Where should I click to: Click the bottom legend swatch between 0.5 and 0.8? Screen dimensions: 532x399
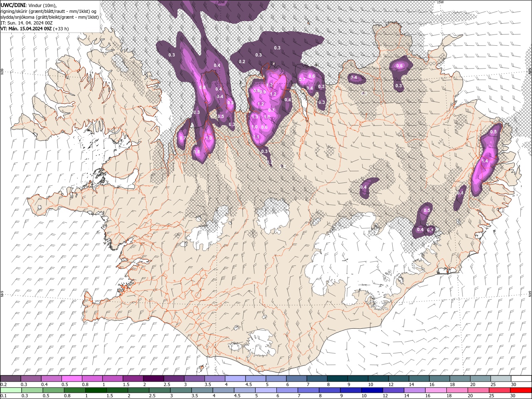click(53, 390)
